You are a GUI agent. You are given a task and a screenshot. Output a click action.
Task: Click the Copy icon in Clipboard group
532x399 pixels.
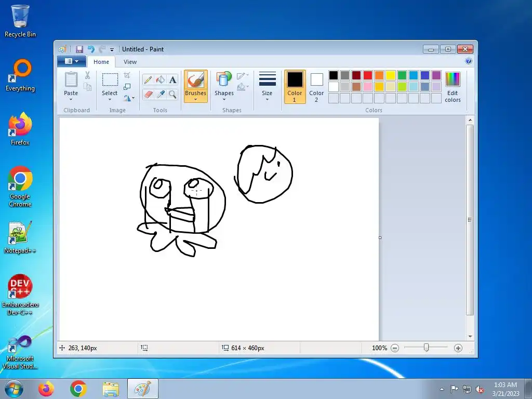[87, 87]
